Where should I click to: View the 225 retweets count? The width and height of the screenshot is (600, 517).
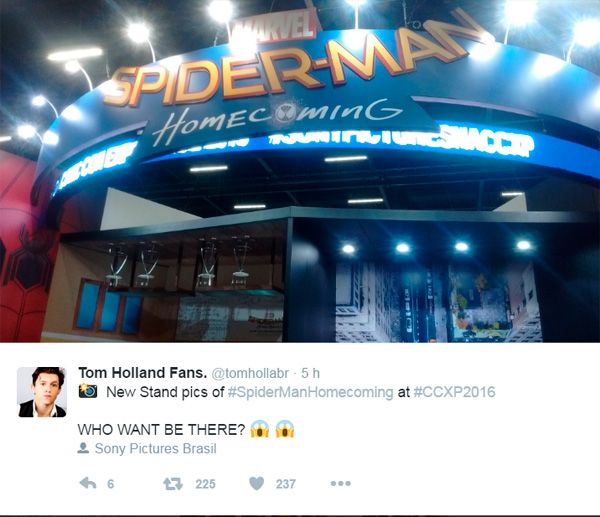pos(205,484)
